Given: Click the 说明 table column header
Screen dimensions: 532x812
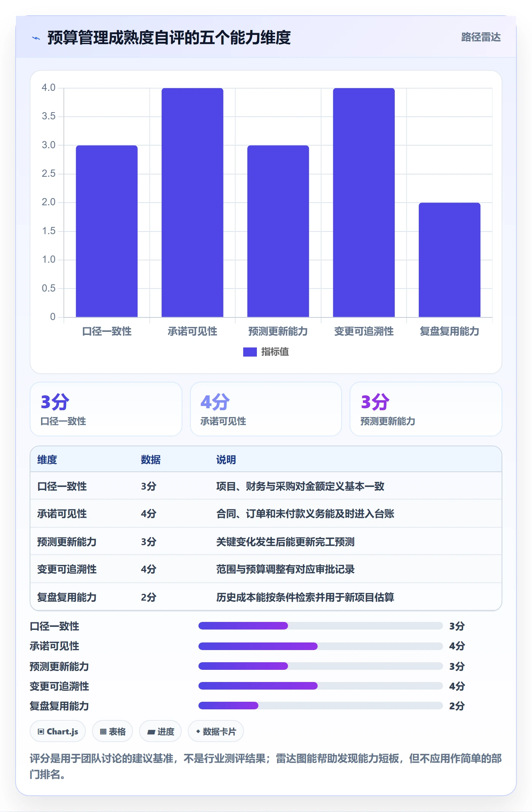Looking at the screenshot, I should point(226,460).
